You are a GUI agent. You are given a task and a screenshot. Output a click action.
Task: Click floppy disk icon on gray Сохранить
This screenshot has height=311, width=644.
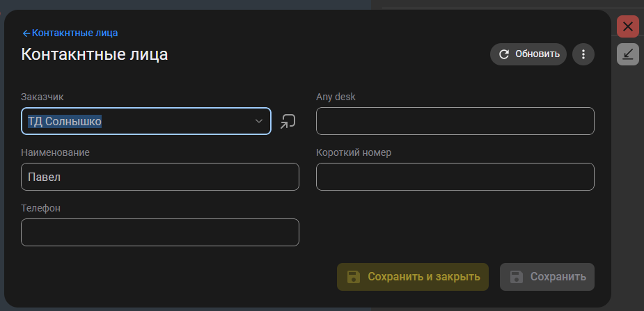click(x=516, y=277)
